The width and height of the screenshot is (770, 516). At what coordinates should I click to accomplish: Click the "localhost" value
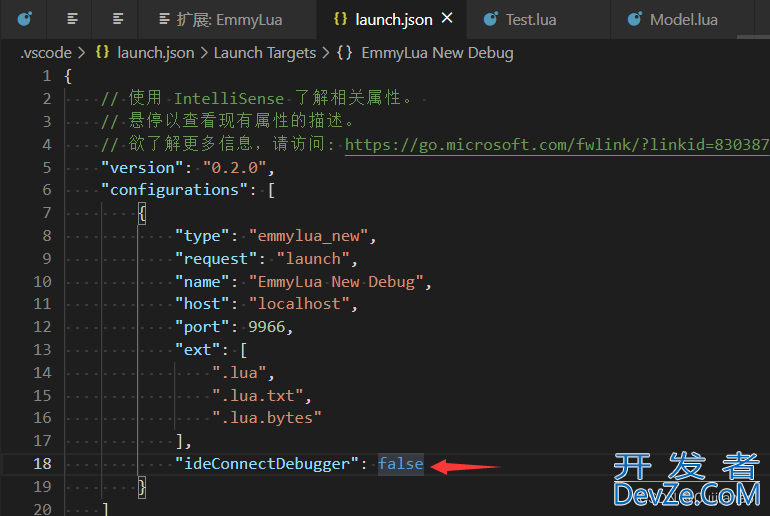click(299, 303)
